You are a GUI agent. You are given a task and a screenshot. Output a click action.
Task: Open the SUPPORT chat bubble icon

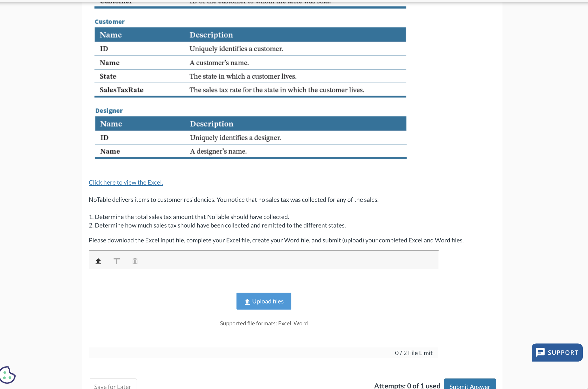541,352
